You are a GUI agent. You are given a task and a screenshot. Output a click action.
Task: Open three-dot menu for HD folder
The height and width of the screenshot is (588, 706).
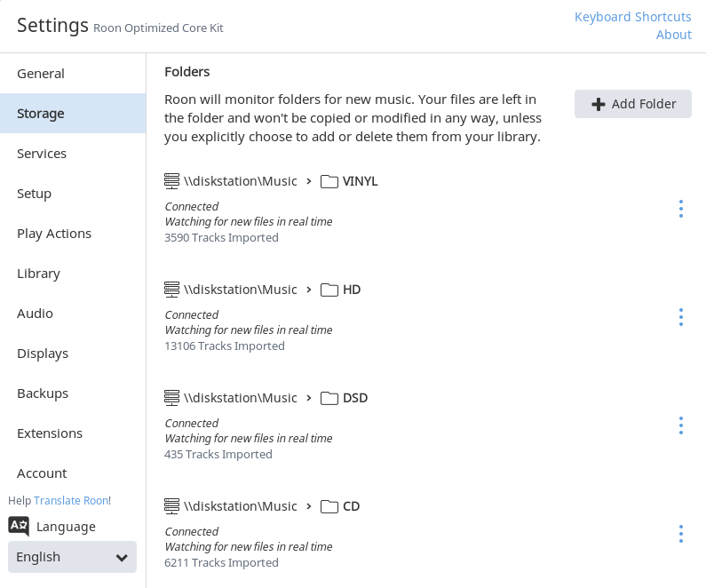tap(680, 317)
